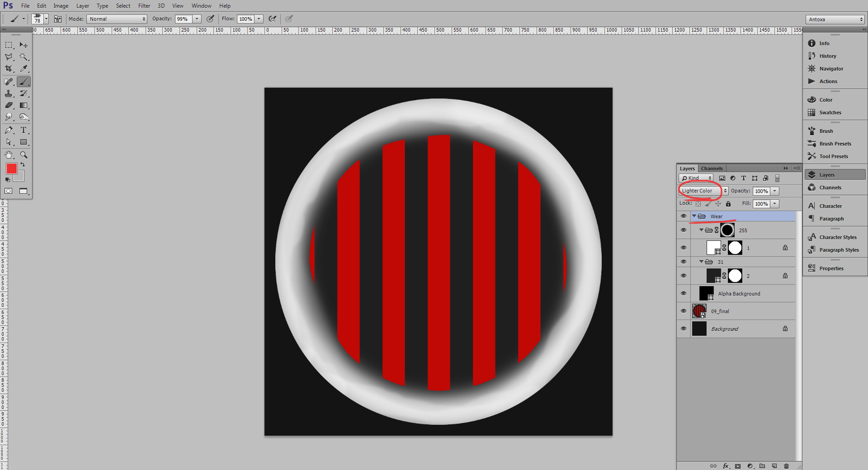Open the Image menu
Screen dimensions: 868x470
[61, 6]
